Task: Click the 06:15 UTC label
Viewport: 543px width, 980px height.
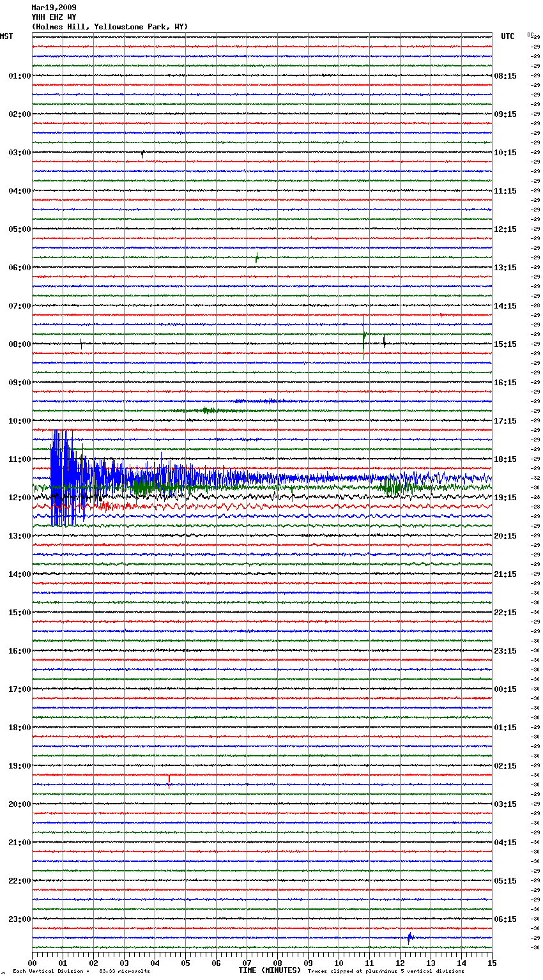Action: (x=505, y=919)
